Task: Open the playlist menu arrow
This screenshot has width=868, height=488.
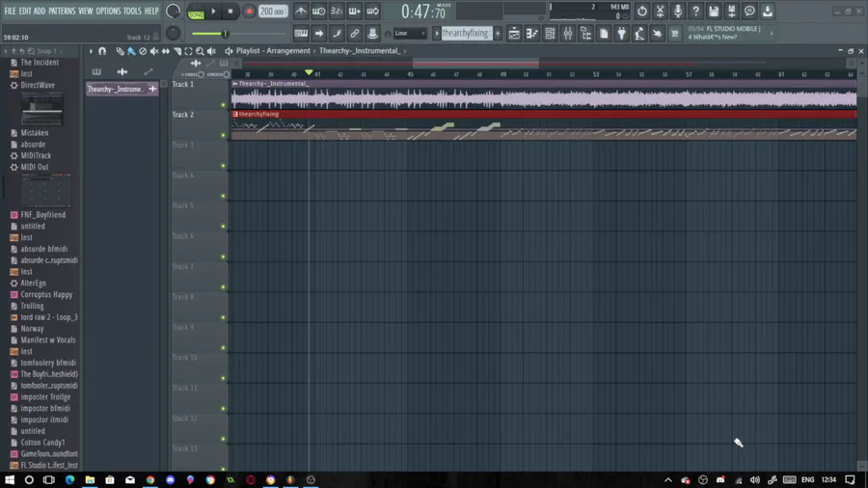Action: click(91, 51)
